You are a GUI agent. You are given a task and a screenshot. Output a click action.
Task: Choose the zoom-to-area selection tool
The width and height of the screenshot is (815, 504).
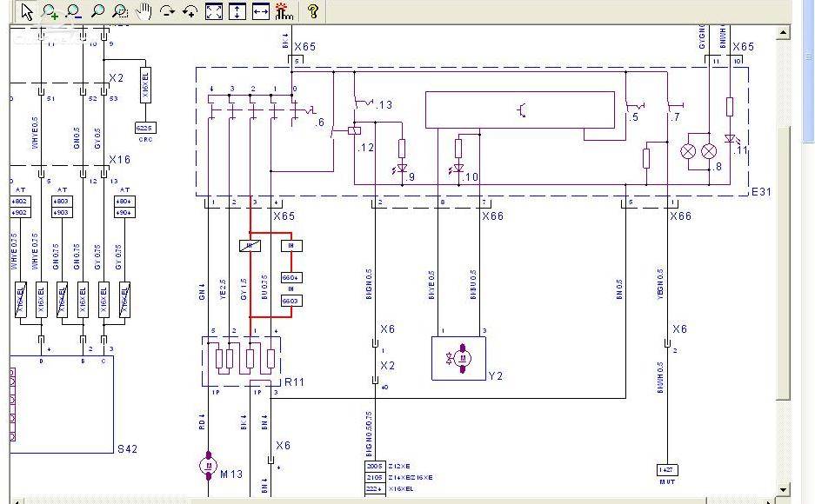120,11
